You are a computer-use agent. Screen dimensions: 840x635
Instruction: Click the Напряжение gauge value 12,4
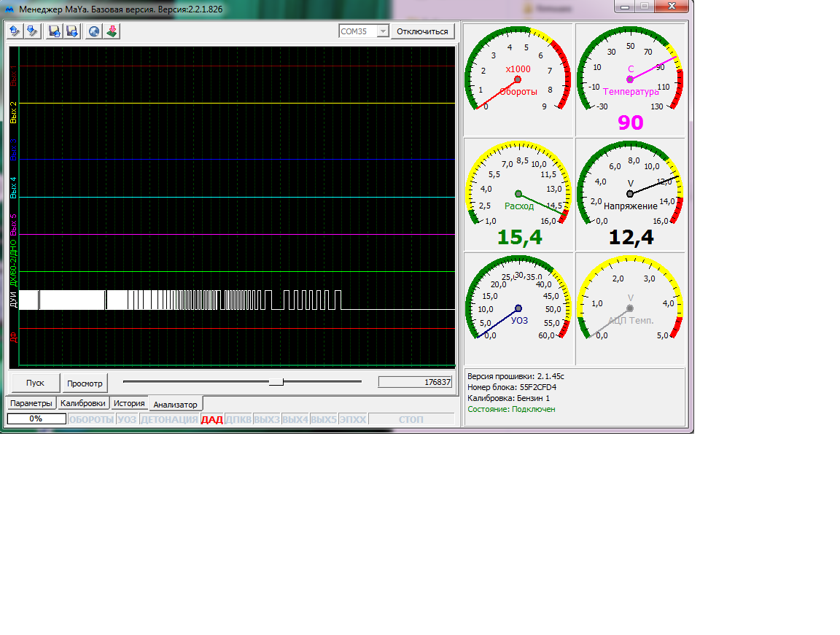click(631, 237)
